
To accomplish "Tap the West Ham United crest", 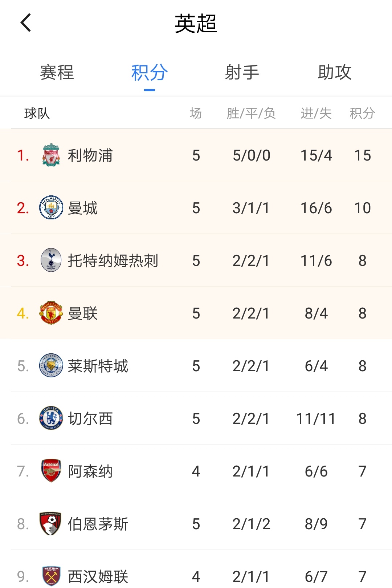I will [x=51, y=576].
